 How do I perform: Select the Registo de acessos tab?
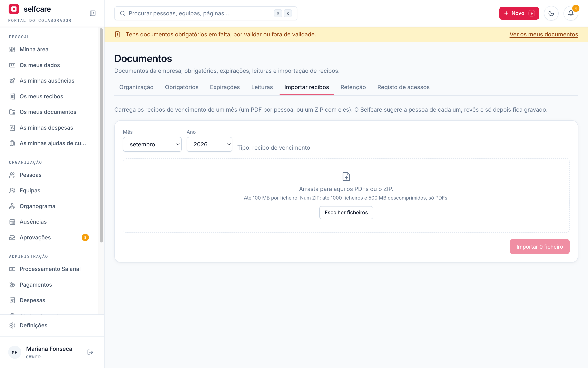click(403, 87)
